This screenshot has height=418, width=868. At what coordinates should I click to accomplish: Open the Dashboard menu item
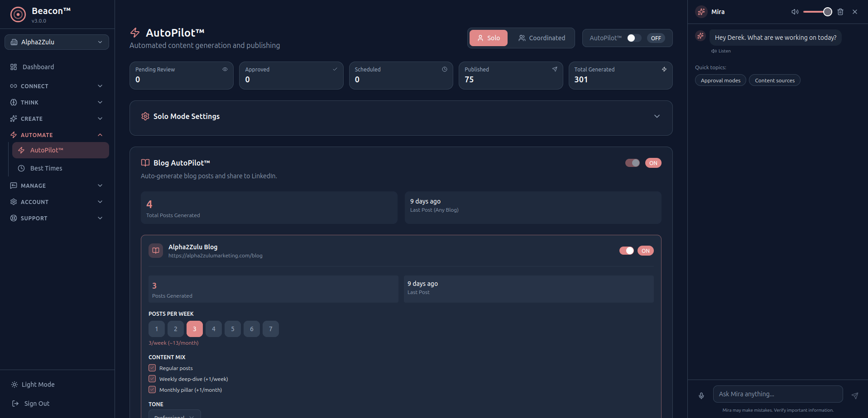pyautogui.click(x=57, y=67)
